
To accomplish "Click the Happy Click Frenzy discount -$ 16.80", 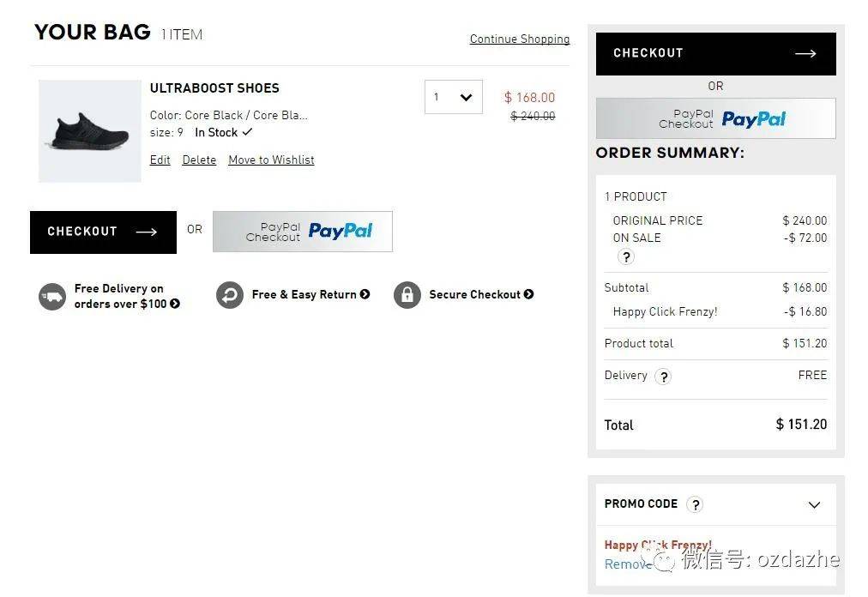I will pyautogui.click(x=805, y=311).
